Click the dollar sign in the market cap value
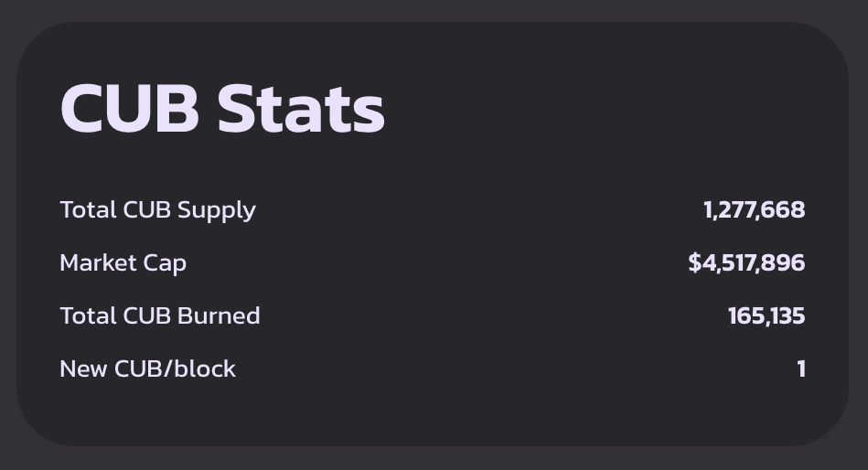The height and width of the screenshot is (470, 868). (x=695, y=263)
